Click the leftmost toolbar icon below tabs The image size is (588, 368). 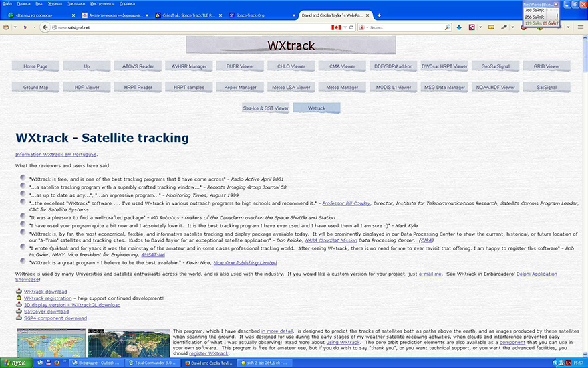tap(6, 27)
